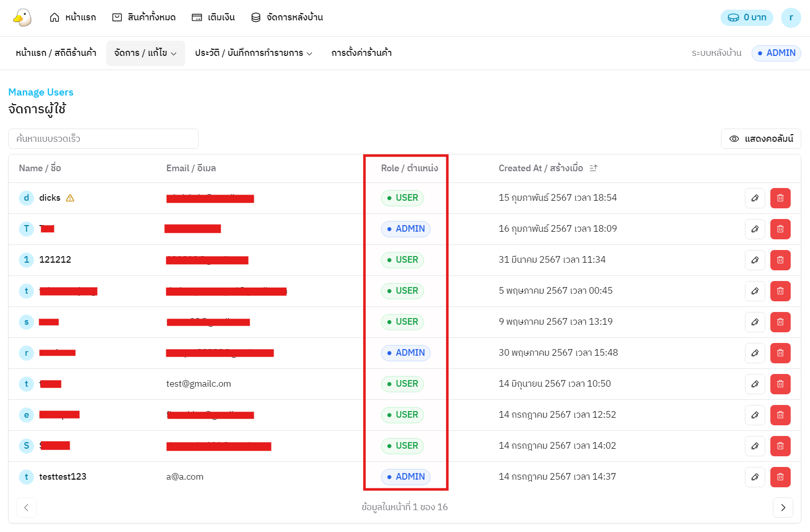810x532 pixels.
Task: Delete the user testtest123 with trash icon
Action: 780,477
